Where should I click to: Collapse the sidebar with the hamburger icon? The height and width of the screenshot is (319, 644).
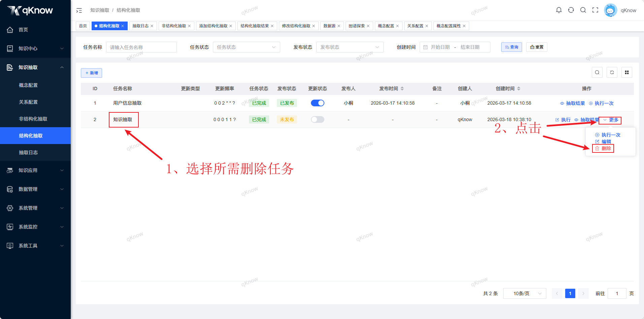coord(79,10)
